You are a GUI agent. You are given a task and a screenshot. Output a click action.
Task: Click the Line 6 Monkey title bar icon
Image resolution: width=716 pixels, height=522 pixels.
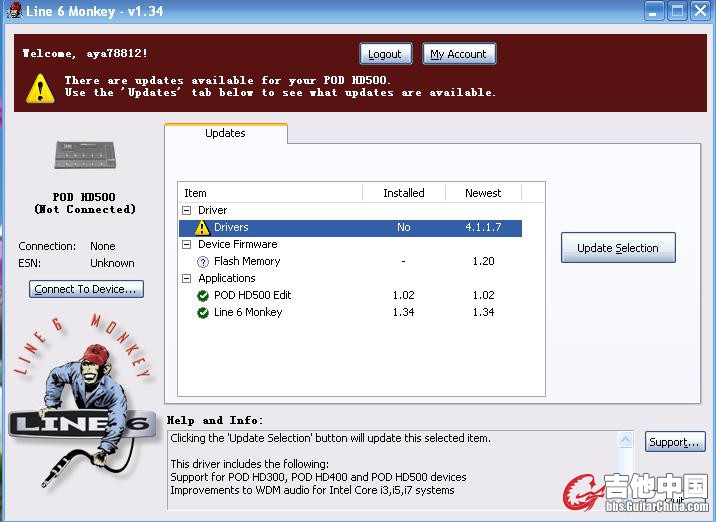coord(14,11)
